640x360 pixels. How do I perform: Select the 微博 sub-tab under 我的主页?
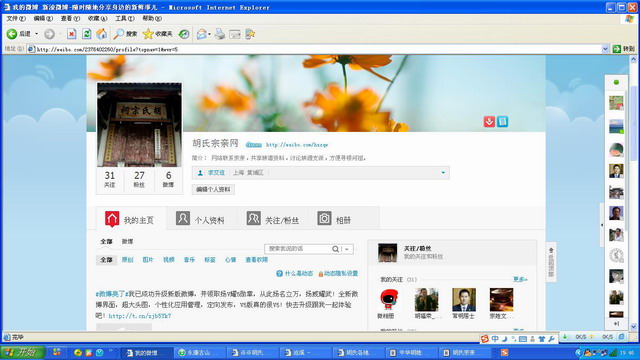coord(127,242)
